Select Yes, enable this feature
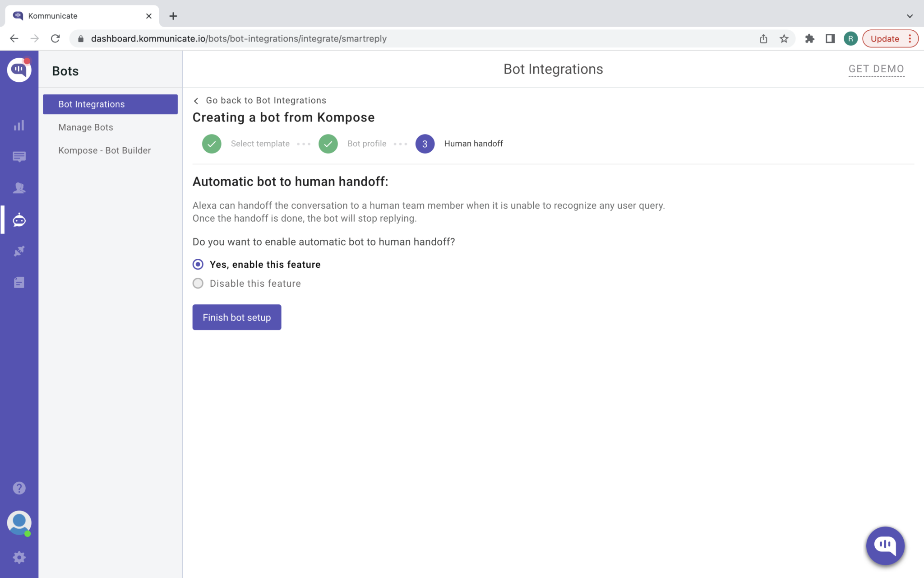Viewport: 924px width, 578px height. (x=198, y=264)
